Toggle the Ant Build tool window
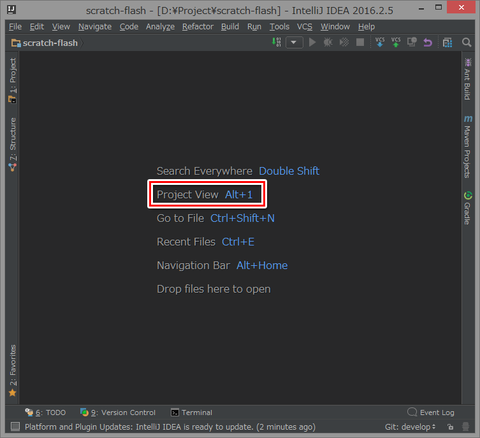This screenshot has height=438, width=480. (468, 79)
